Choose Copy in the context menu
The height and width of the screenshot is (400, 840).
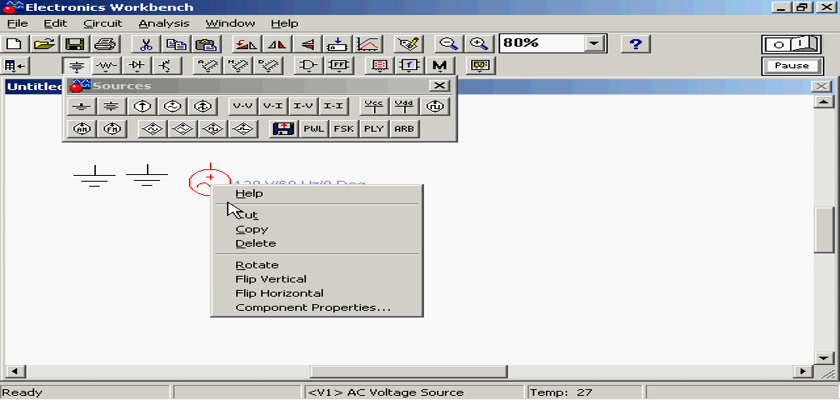point(317,229)
